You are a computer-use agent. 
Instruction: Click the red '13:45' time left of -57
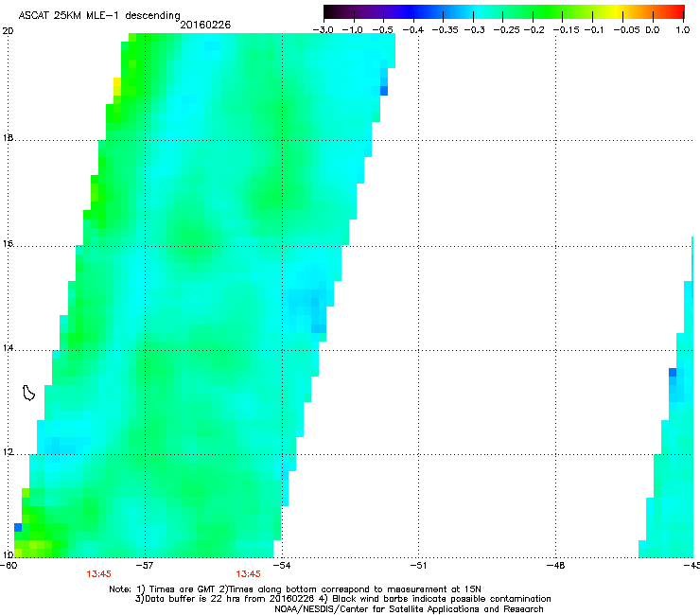pos(98,574)
